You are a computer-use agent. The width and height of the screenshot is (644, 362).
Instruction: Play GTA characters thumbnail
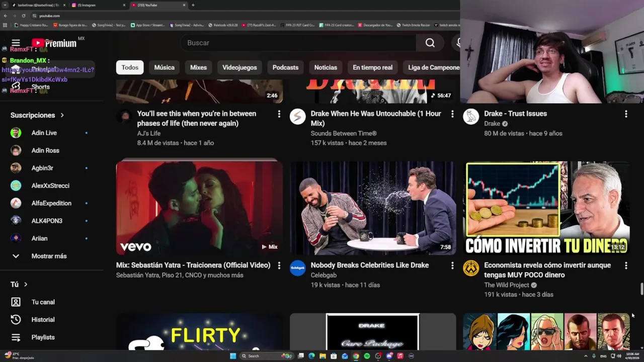tap(546, 332)
